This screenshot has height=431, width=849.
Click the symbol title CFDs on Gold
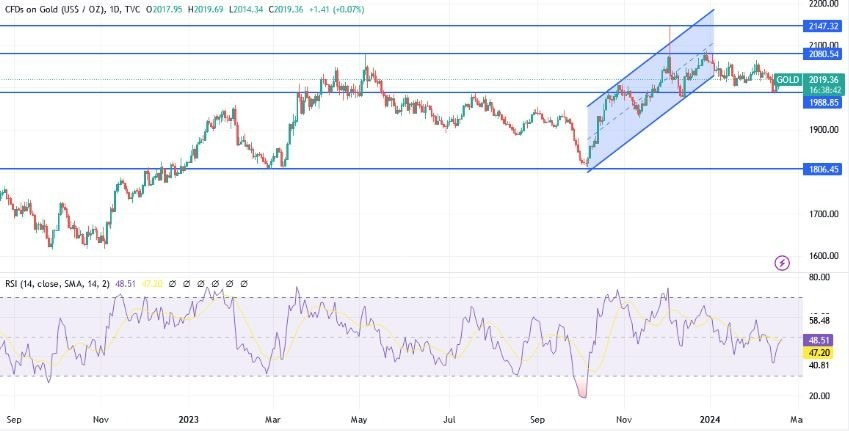[x=54, y=10]
